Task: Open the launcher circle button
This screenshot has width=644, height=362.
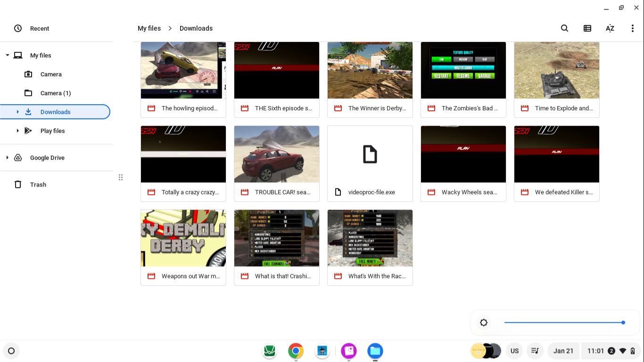Action: pyautogui.click(x=11, y=351)
